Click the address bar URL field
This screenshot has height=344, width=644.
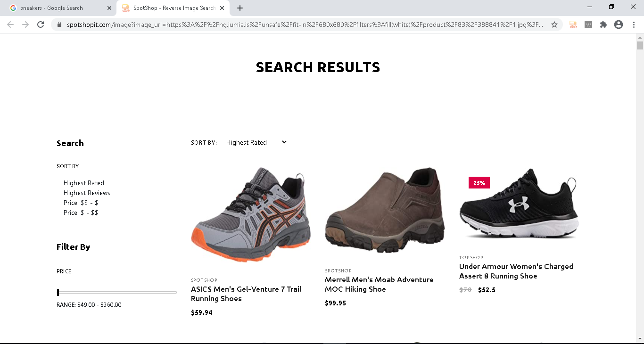[x=302, y=25]
